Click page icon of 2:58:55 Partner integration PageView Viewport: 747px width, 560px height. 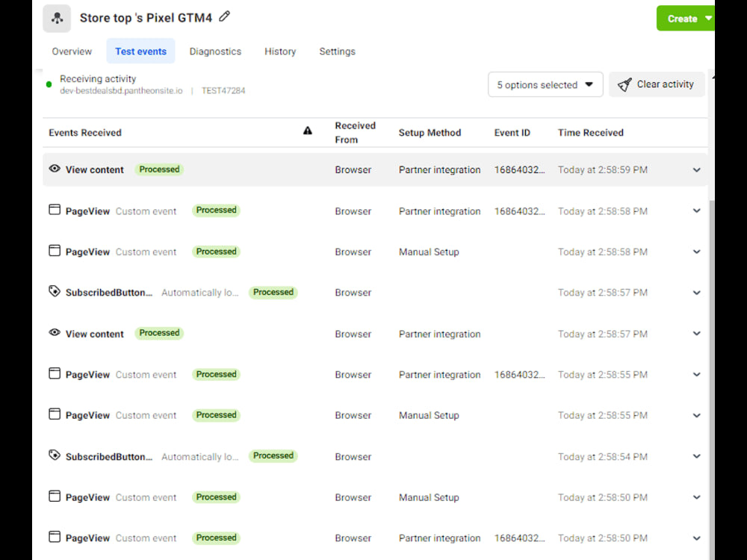click(x=55, y=373)
